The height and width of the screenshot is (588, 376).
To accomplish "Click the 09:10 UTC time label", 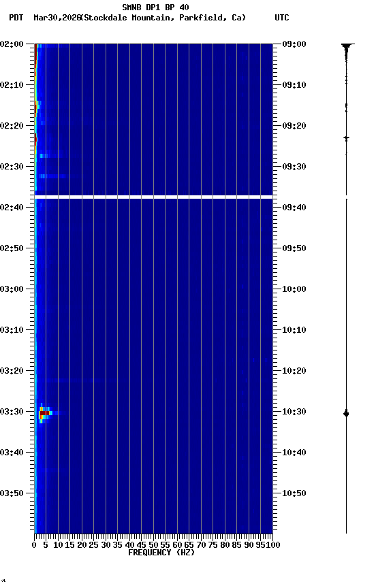I will [x=294, y=85].
